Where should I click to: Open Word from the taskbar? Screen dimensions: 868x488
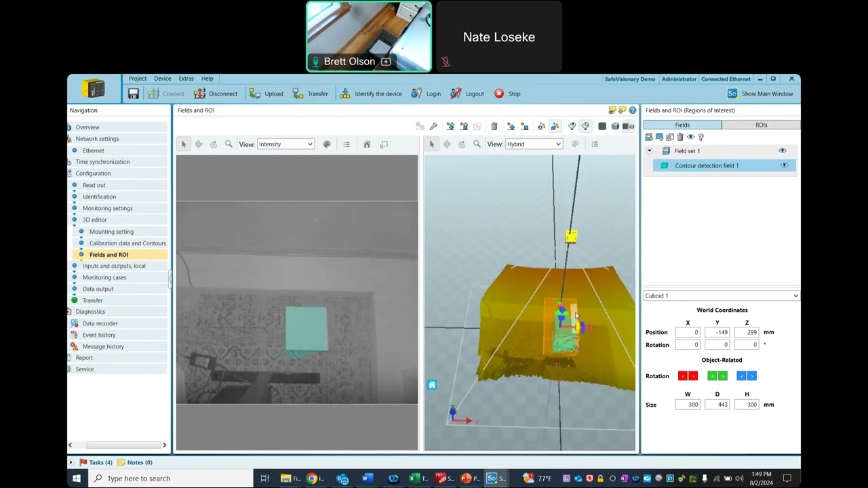pos(367,478)
